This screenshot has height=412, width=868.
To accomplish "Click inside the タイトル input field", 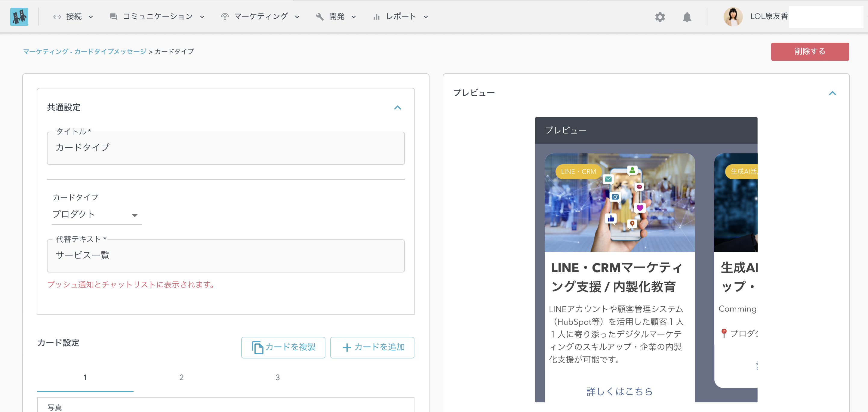I will [226, 148].
